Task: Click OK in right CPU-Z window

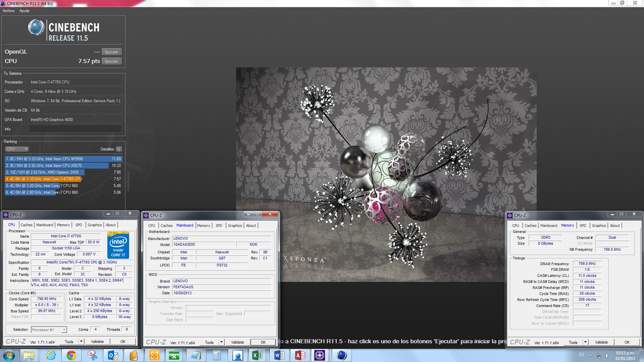Action: click(x=627, y=343)
